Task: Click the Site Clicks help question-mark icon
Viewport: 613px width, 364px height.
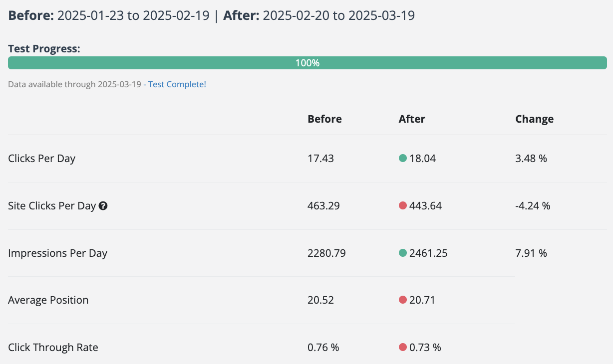Action: point(103,205)
